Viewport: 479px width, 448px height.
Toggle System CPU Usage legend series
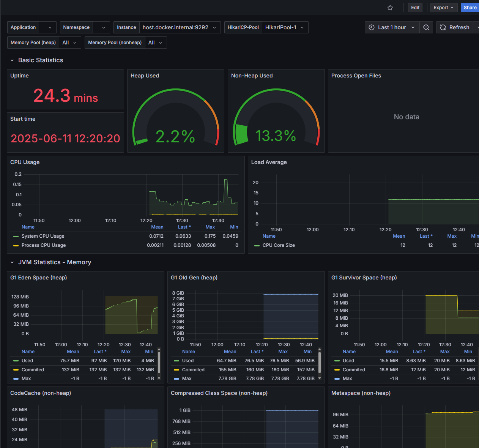tap(43, 236)
